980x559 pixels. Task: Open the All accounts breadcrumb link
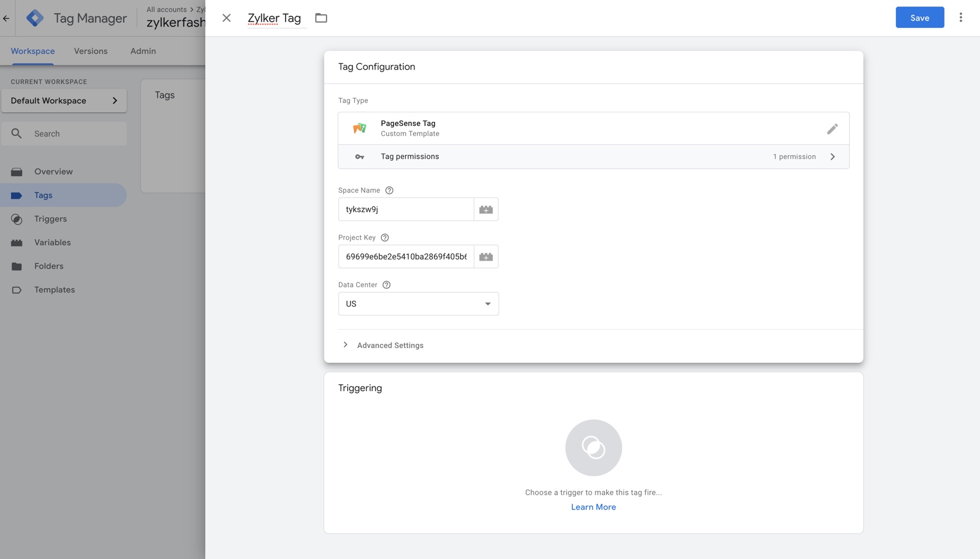[x=166, y=9]
